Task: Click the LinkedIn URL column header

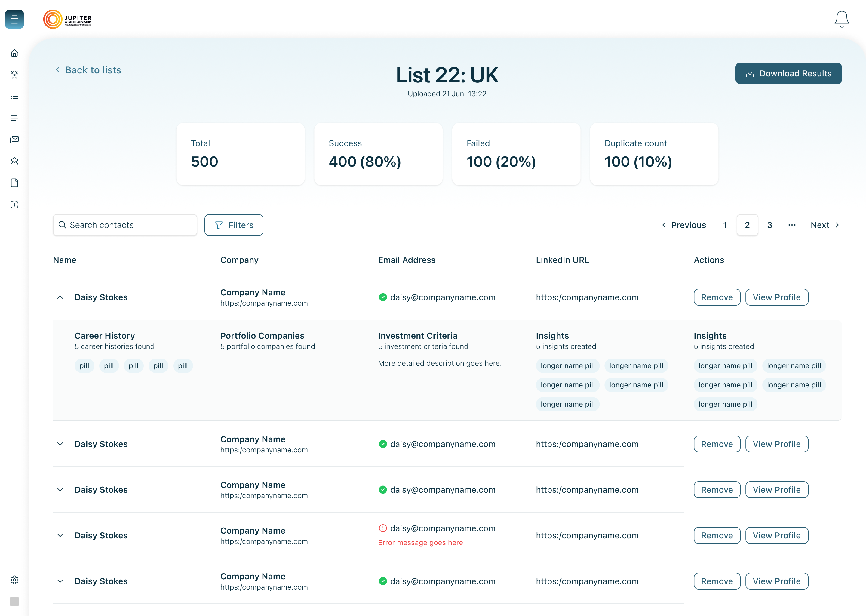Action: pos(562,260)
